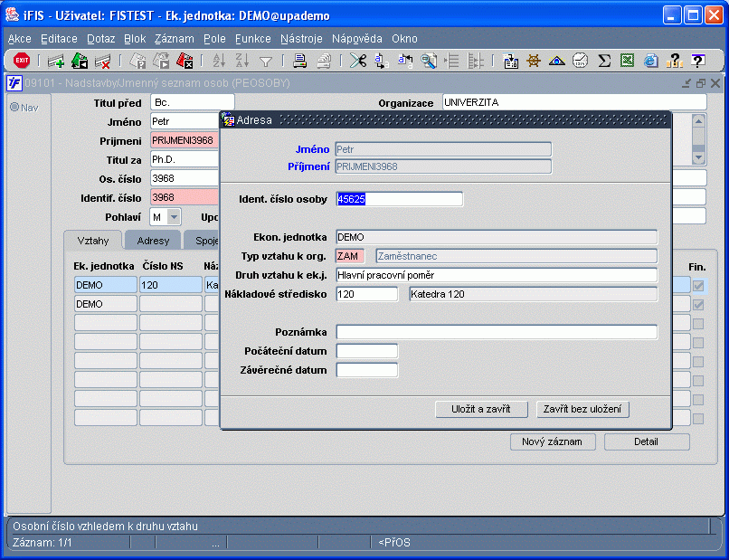Click the Druh vztahu k ek.j. field
This screenshot has width=729, height=560.
497,275
